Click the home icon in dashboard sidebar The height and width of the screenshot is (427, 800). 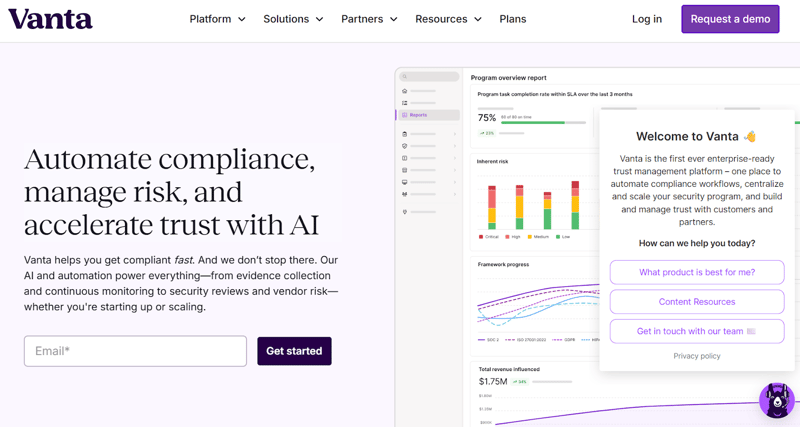coord(405,91)
